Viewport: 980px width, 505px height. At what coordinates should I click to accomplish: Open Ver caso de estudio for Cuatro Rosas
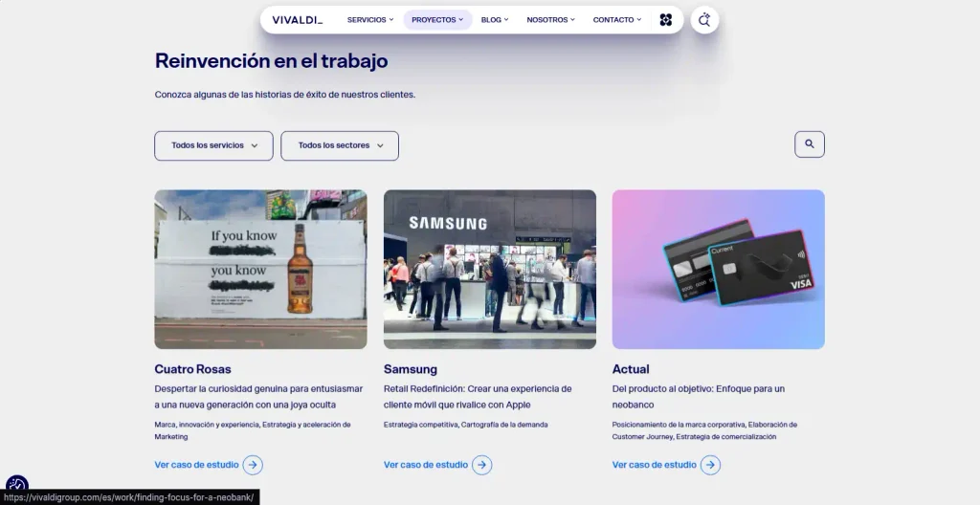click(196, 465)
